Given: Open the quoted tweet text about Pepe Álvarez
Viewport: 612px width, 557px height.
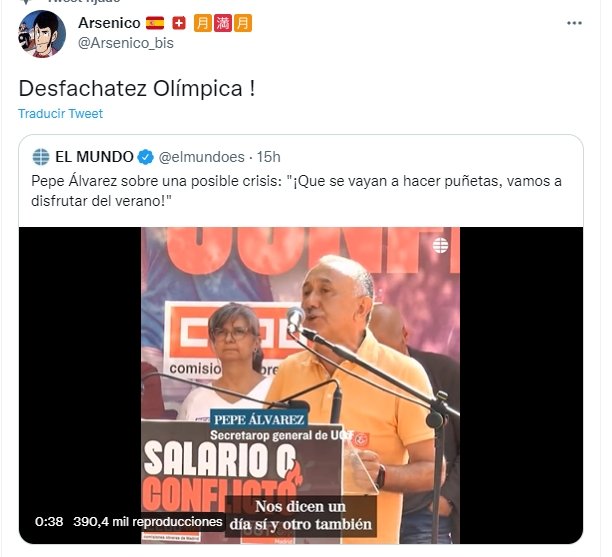Looking at the screenshot, I should (x=297, y=191).
